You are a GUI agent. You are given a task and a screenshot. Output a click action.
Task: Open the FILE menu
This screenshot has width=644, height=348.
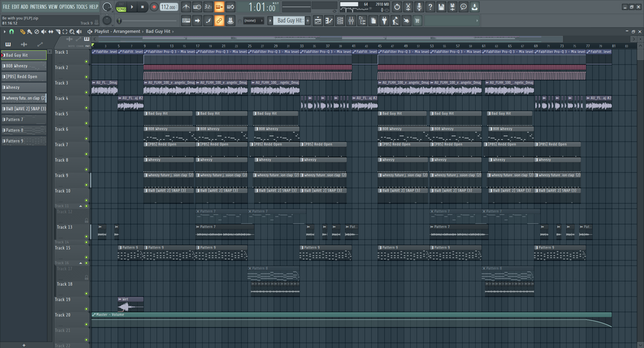tap(6, 6)
